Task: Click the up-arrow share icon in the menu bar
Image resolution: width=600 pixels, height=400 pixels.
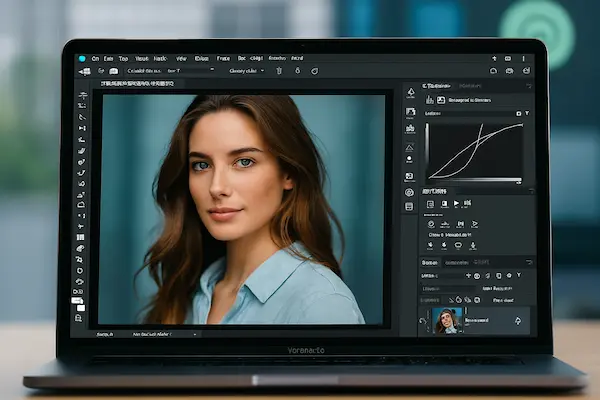Action: coord(494,59)
